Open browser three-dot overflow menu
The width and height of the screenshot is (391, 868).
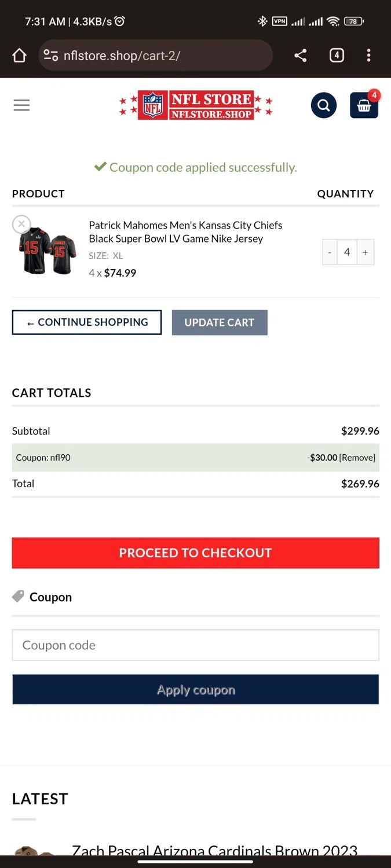point(369,56)
